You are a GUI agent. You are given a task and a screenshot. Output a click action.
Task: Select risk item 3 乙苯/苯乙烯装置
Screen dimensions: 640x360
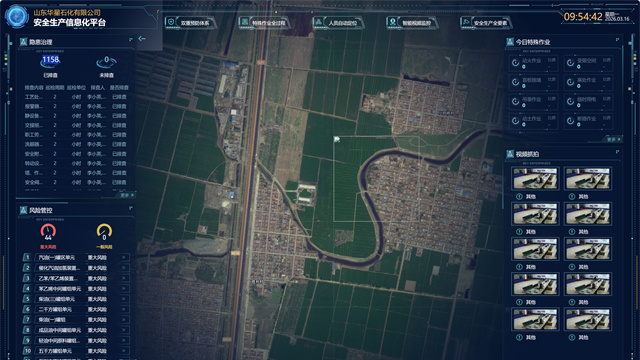[76, 278]
